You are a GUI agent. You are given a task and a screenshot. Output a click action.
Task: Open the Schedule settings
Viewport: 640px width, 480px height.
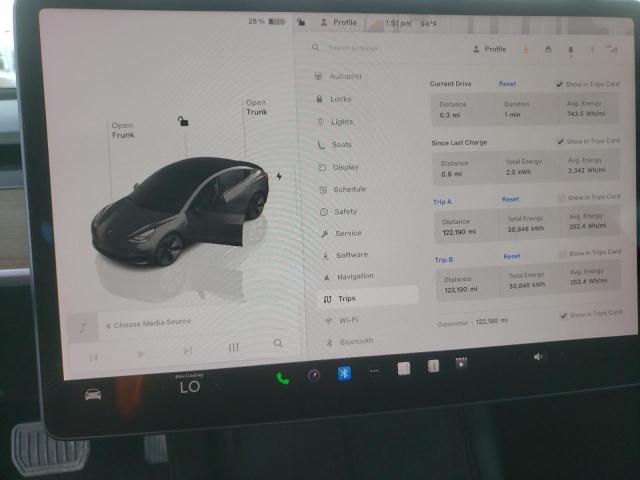pyautogui.click(x=343, y=189)
